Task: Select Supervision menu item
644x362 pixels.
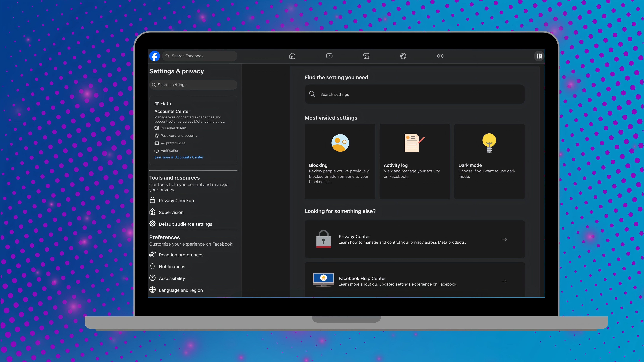Action: coord(167,212)
